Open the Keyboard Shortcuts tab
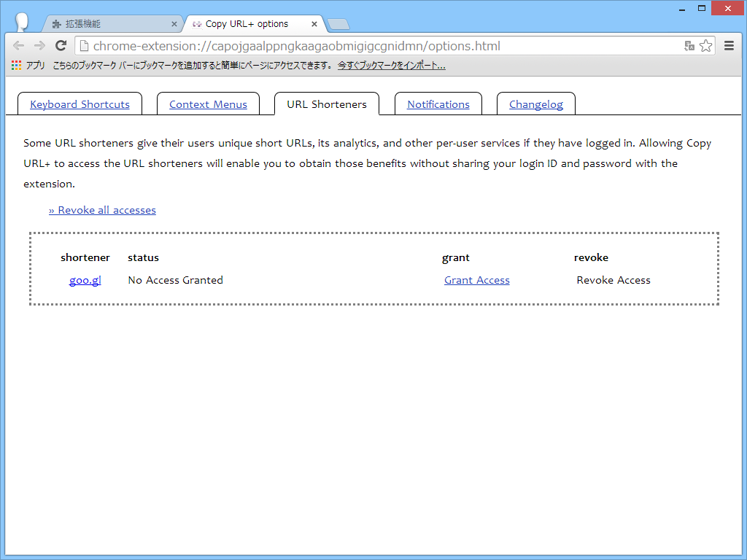This screenshot has width=747, height=560. click(x=80, y=104)
